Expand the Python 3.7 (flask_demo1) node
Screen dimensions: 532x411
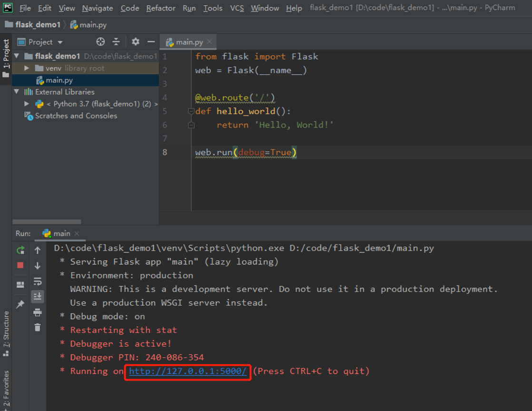click(27, 104)
